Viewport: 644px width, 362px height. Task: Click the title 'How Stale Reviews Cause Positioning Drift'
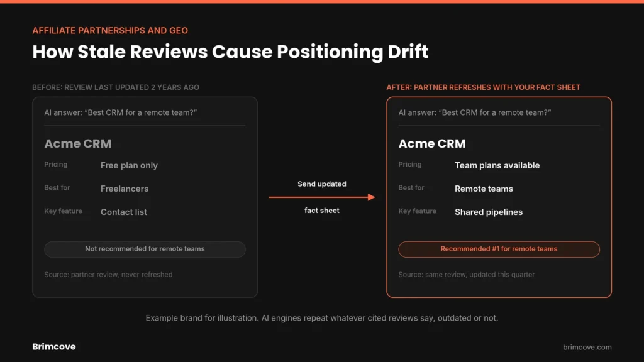(230, 52)
